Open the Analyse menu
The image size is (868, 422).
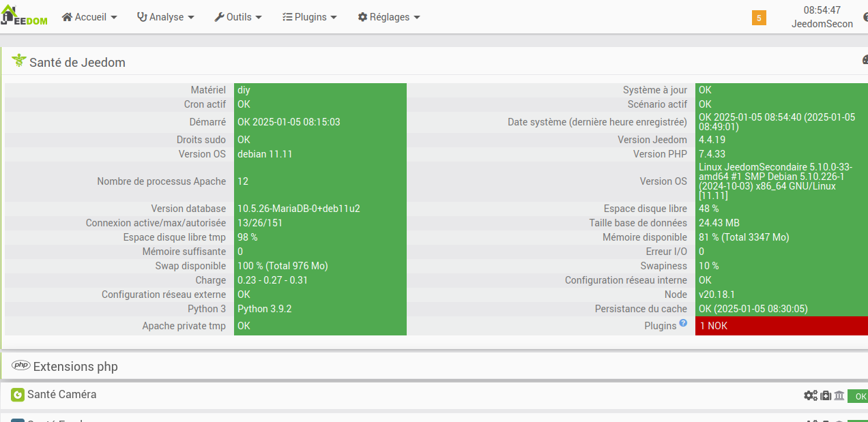tap(166, 17)
